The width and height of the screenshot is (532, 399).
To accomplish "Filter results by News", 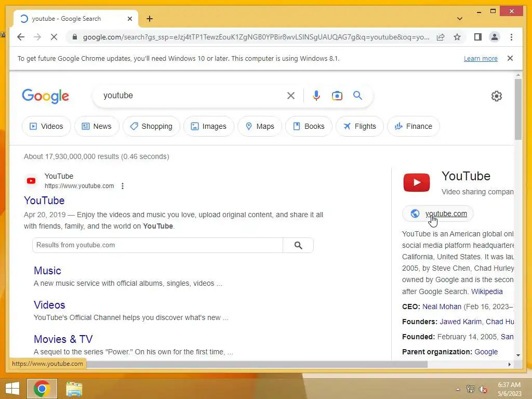I will (97, 126).
